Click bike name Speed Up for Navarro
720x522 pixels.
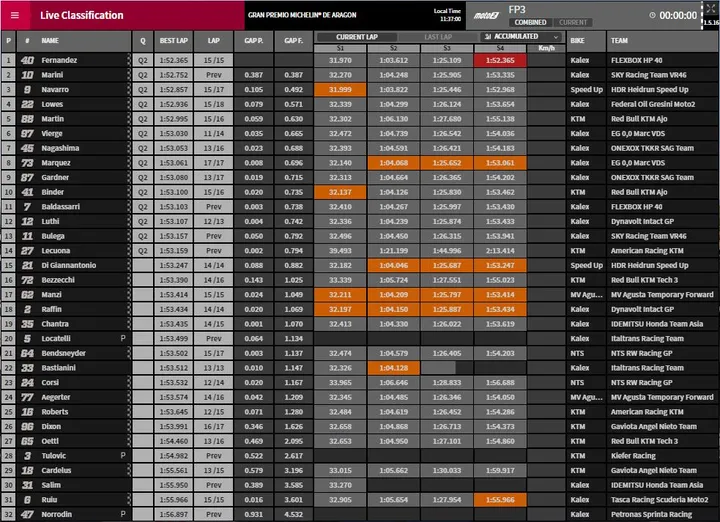pos(586,90)
